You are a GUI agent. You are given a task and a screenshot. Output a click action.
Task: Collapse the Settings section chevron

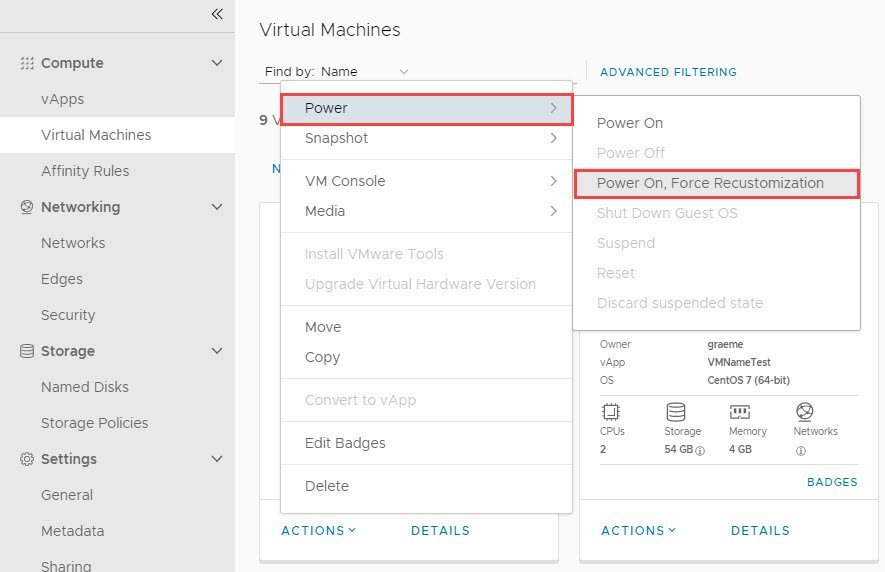[x=217, y=459]
